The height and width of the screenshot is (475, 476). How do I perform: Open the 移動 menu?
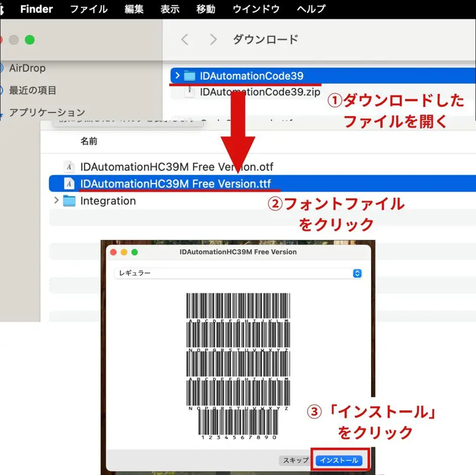(205, 9)
